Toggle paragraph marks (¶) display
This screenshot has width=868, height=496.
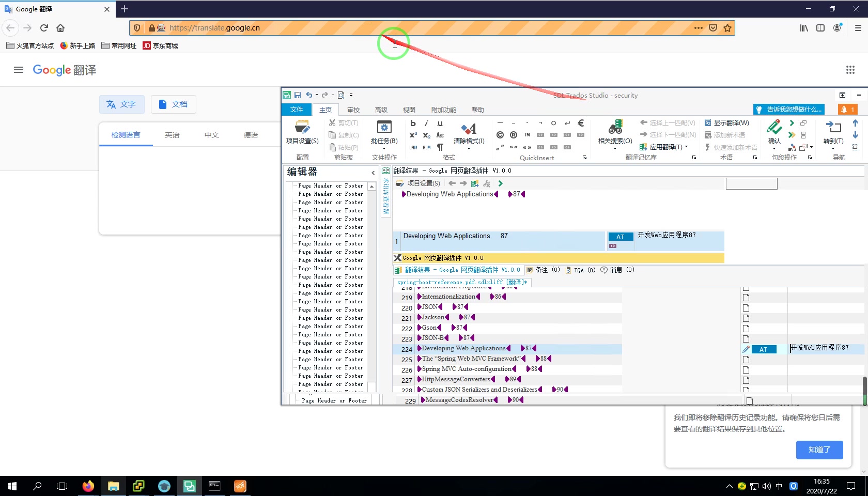[440, 147]
